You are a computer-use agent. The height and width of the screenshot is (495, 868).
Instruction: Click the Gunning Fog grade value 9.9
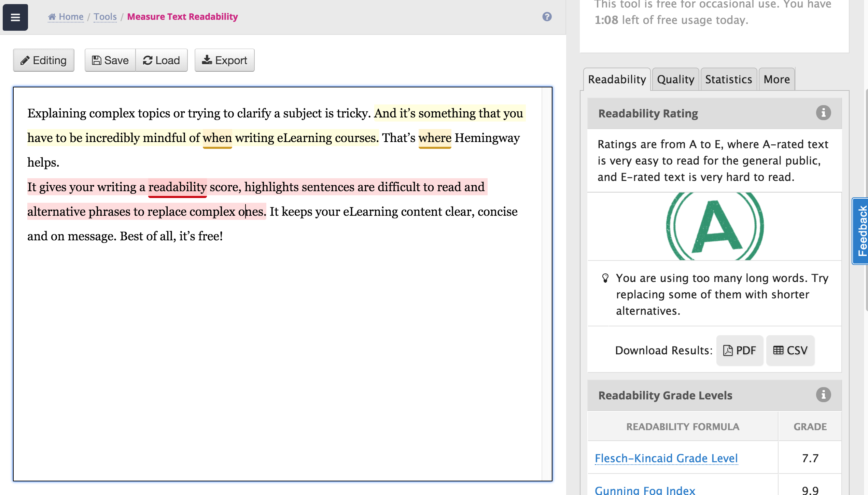pos(810,491)
